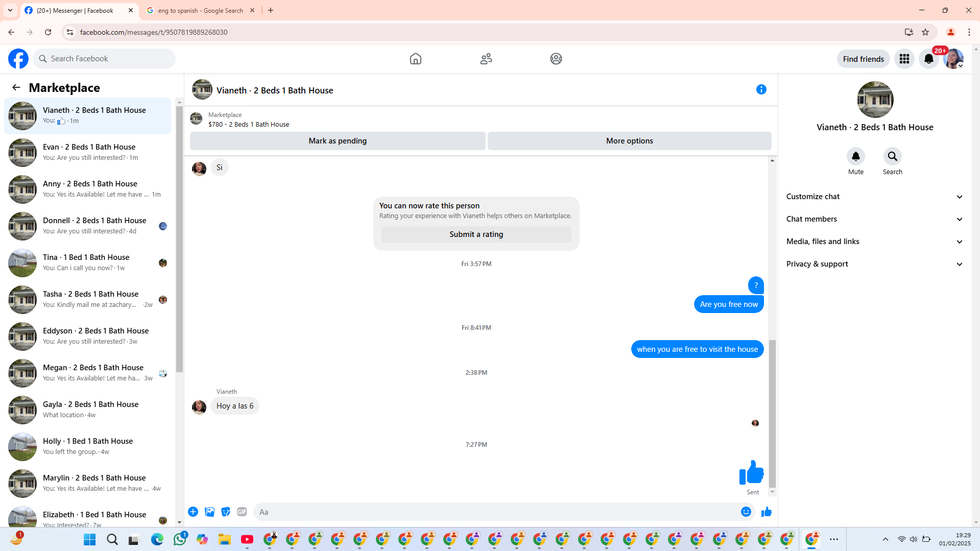Screen dimensions: 980x551
Task: Switch to the Messenger Facebook tab
Action: pyautogui.click(x=79, y=10)
